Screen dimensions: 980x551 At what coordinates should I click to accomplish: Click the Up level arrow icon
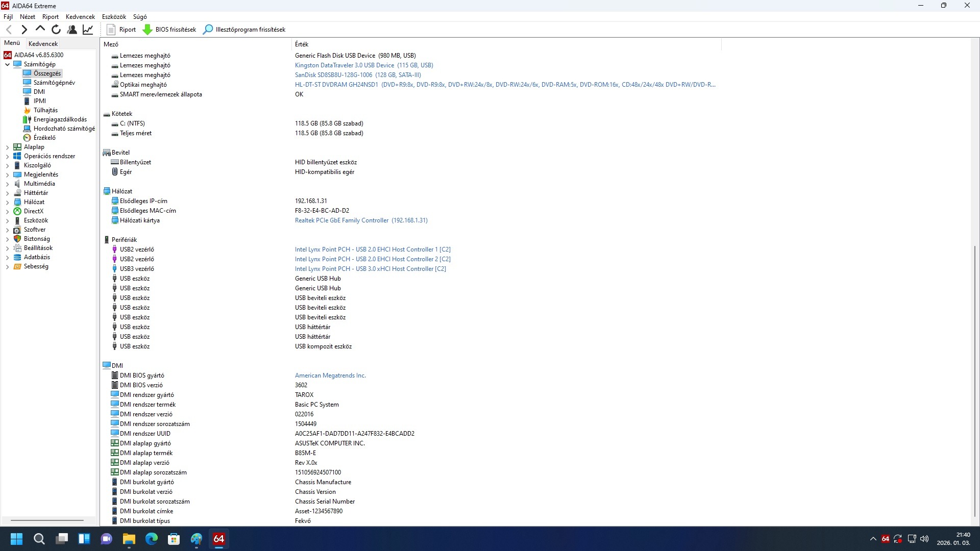point(40,30)
